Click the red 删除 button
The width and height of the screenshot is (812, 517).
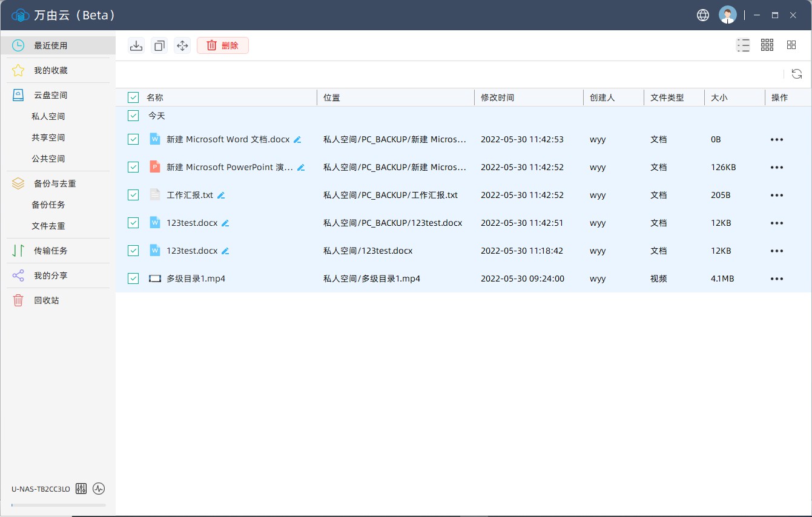(x=223, y=45)
